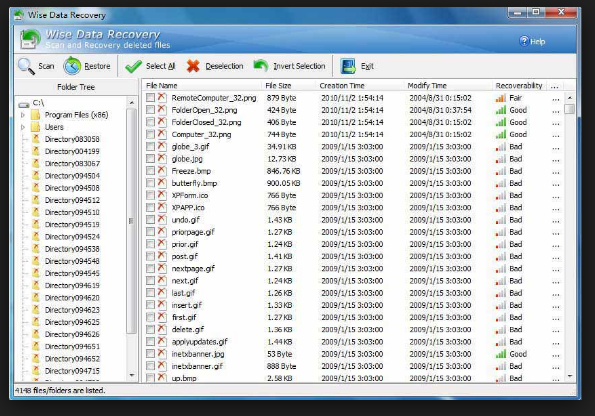This screenshot has height=416, width=595.
Task: Check the box for Computer_32.png
Action: point(150,134)
